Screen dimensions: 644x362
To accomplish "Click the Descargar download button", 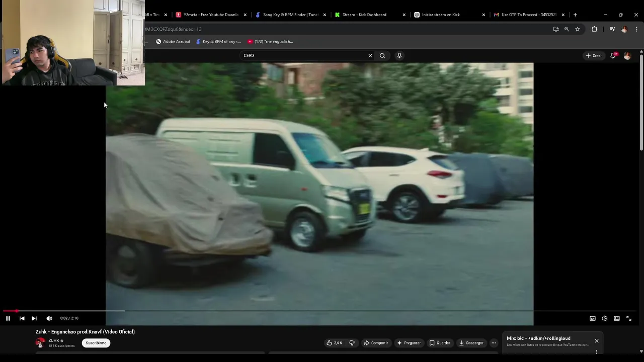I will pyautogui.click(x=471, y=343).
